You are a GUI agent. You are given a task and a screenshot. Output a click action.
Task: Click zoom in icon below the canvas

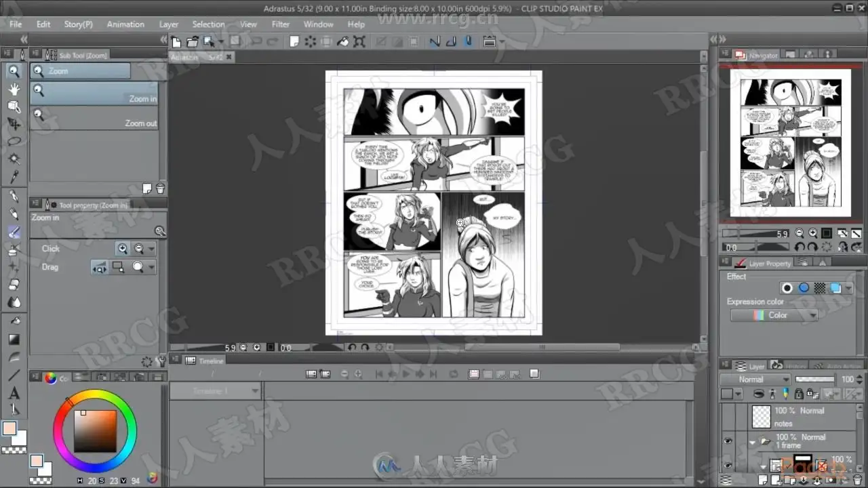point(256,348)
